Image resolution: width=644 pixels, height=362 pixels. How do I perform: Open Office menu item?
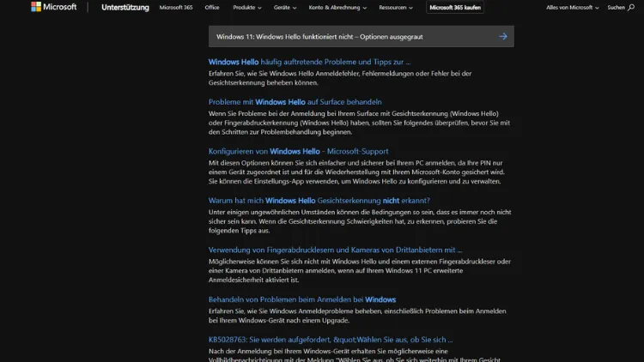click(212, 8)
